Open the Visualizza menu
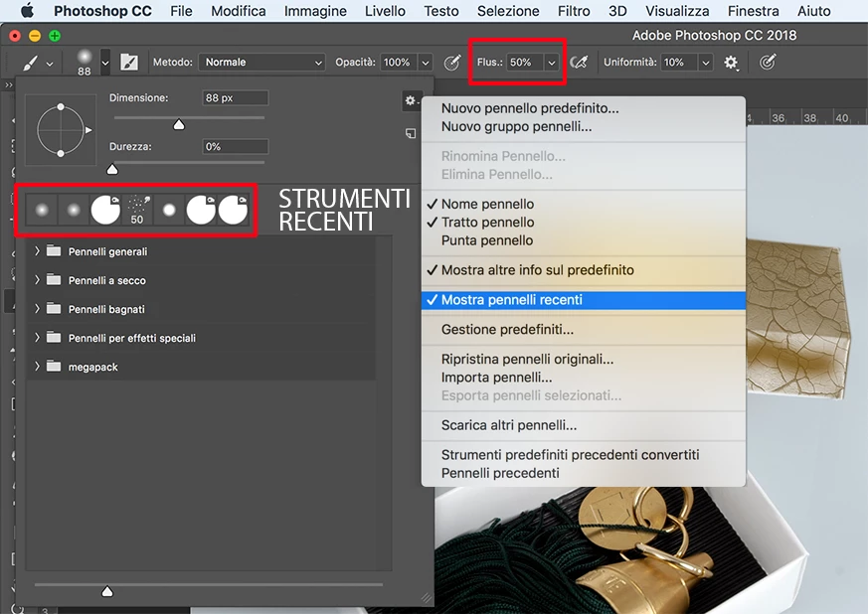 [677, 11]
